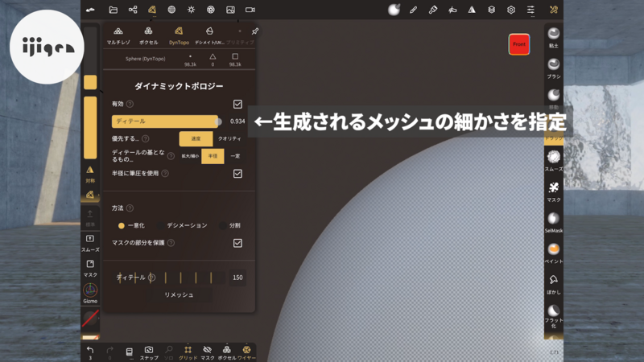
Task: Click the red Front view cube
Action: click(519, 44)
